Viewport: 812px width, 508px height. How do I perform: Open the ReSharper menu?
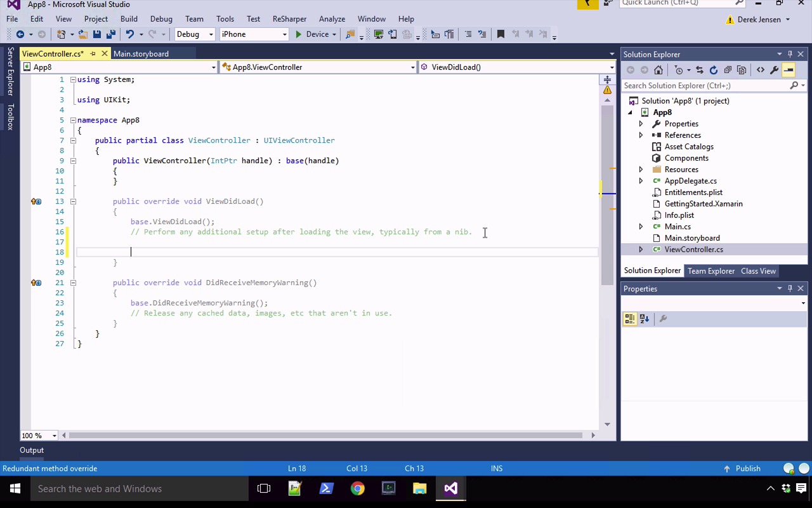point(289,19)
